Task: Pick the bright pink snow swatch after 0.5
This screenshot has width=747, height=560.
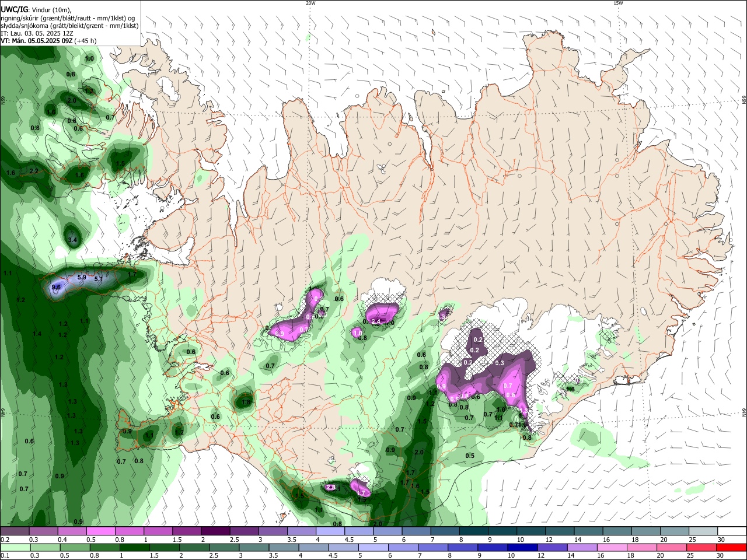Action: [100, 531]
